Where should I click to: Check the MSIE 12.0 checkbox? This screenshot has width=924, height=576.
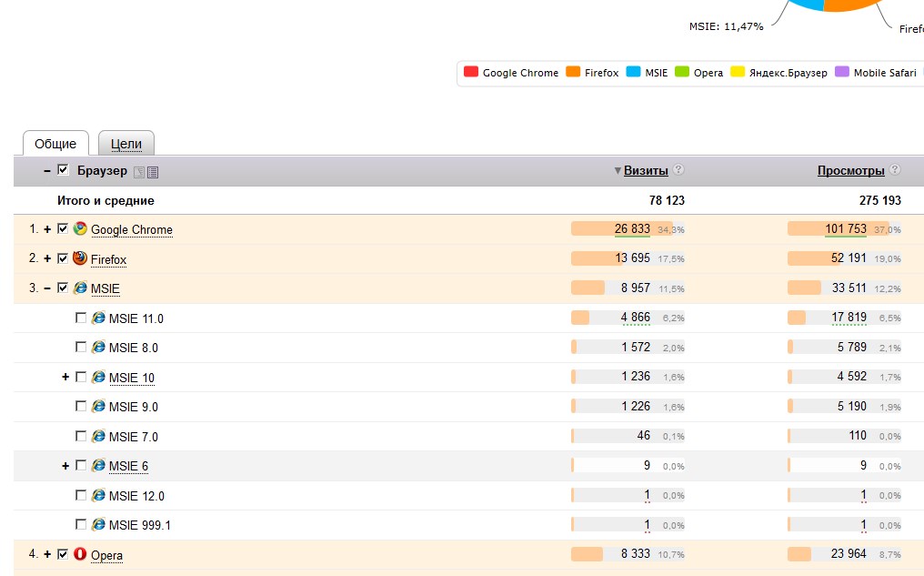[x=81, y=495]
